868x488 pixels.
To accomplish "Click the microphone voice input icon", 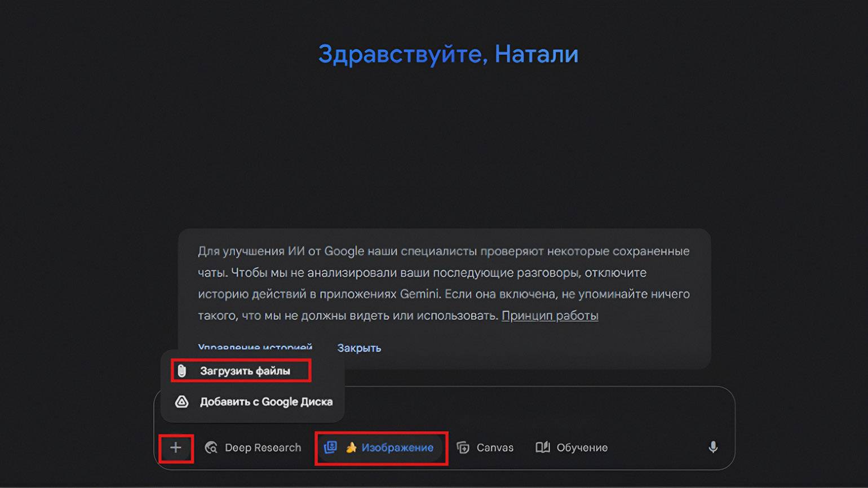I will [713, 447].
